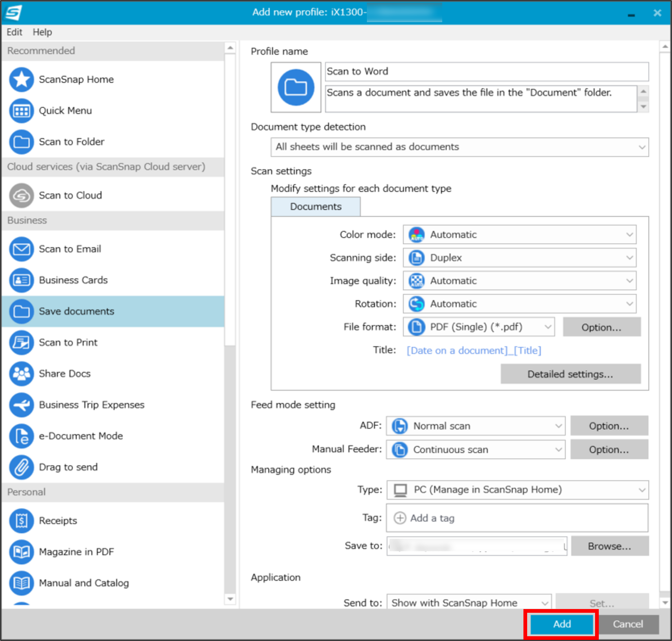Screen dimensions: 672x641
Task: Choose the Scan to Print icon
Action: [x=21, y=342]
